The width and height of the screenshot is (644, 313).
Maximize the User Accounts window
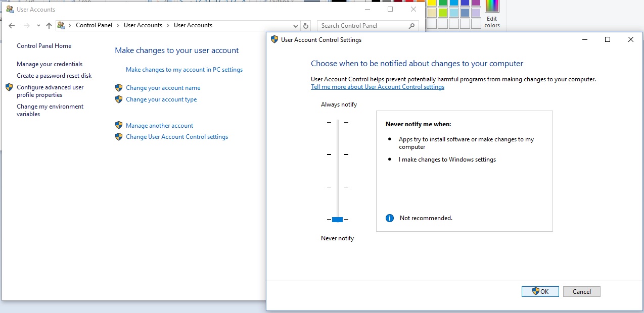coord(390,9)
